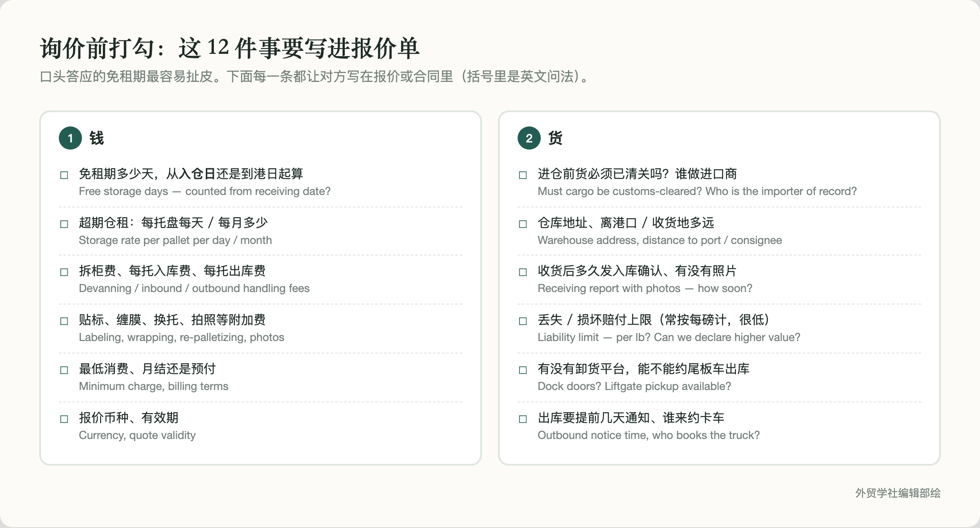Viewport: 980px width, 528px height.
Task: Check the box for 免租期多少天
Action: pos(64,175)
